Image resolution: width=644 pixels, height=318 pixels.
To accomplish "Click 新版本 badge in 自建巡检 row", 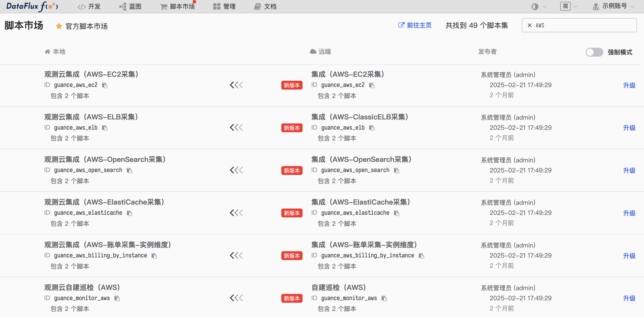I will click(292, 298).
